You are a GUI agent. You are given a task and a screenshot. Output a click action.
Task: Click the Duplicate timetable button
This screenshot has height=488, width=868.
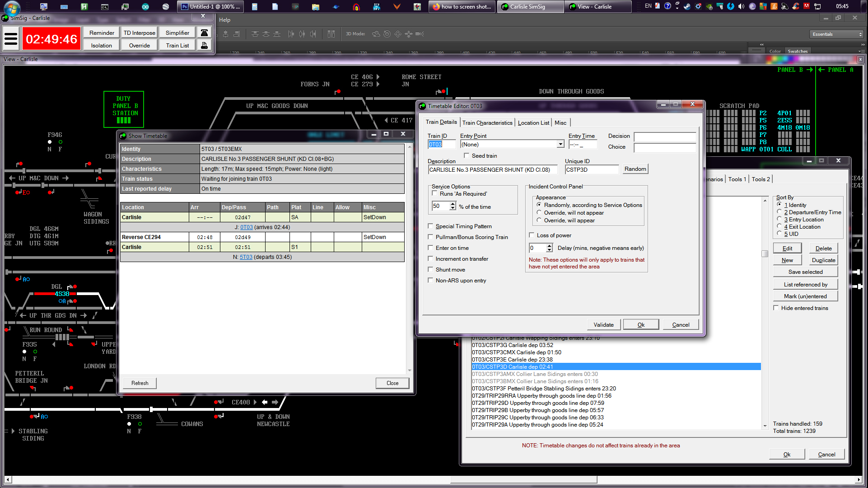click(x=823, y=260)
